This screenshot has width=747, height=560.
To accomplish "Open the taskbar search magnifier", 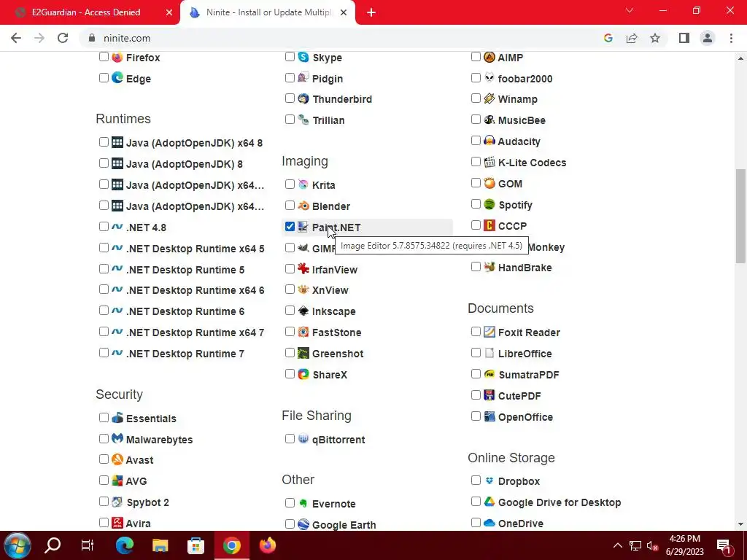I will [53, 545].
